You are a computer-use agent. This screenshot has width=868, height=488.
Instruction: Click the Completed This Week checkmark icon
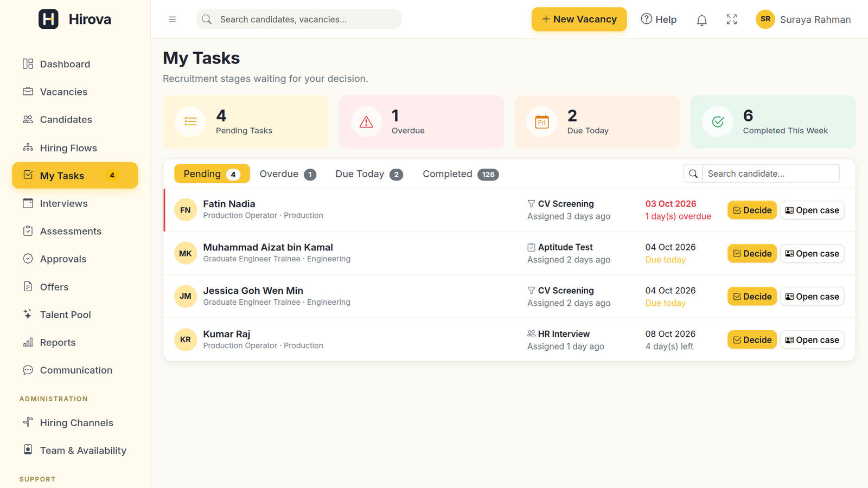pyautogui.click(x=718, y=121)
